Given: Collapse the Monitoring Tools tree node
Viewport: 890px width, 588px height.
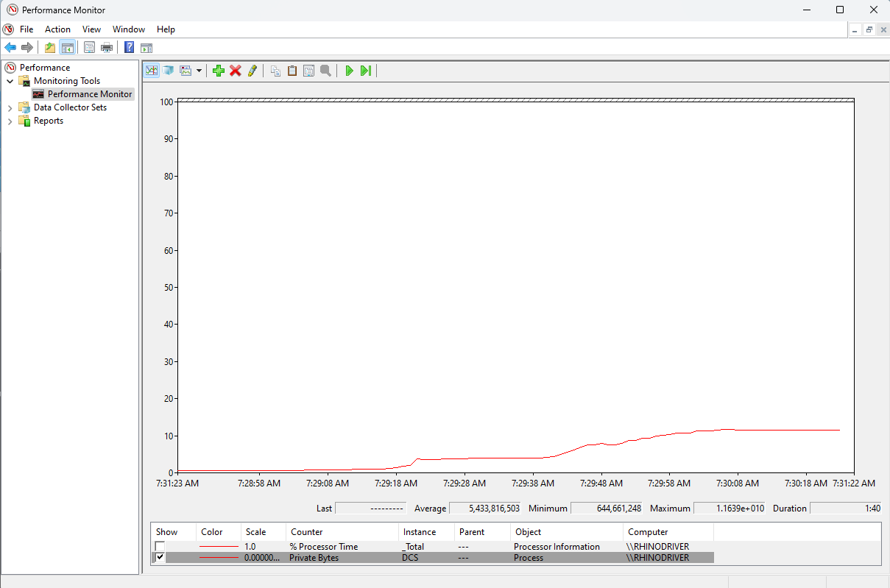Looking at the screenshot, I should [10, 81].
